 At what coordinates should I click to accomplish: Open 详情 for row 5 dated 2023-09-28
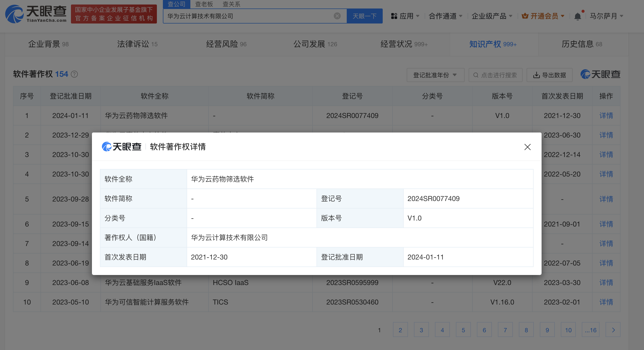[x=606, y=199]
